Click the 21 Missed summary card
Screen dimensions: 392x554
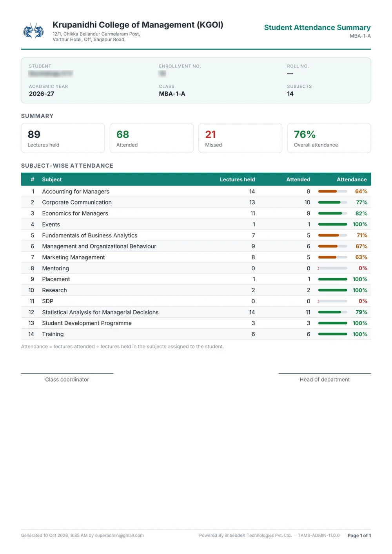(240, 138)
